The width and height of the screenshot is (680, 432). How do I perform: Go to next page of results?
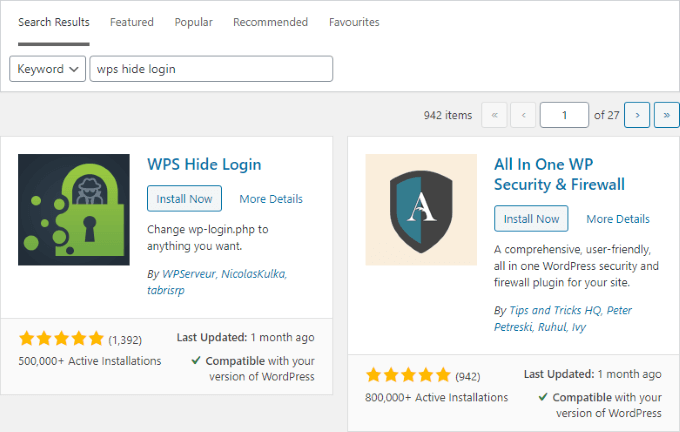pyautogui.click(x=638, y=115)
